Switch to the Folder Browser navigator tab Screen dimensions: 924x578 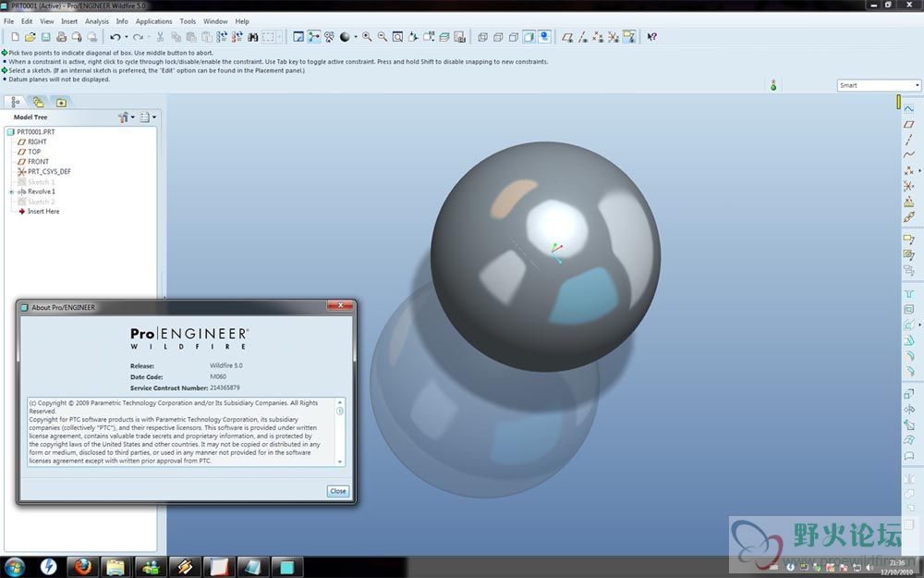tap(38, 102)
